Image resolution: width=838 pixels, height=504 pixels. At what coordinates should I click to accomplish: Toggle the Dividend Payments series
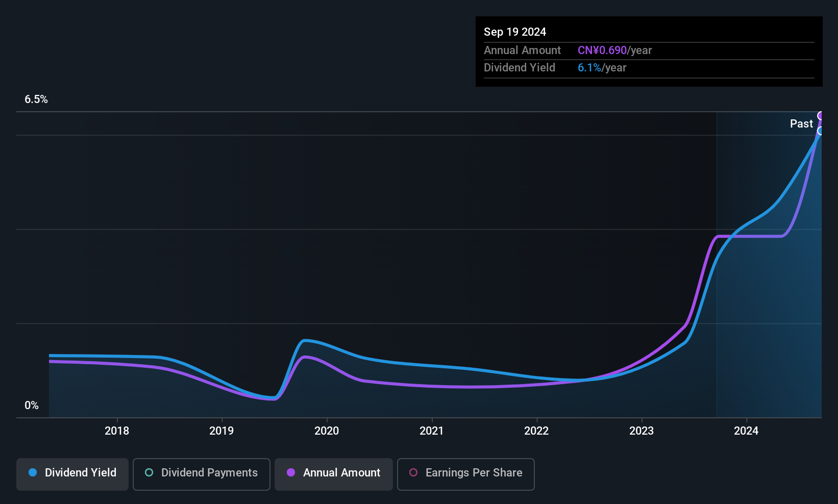coord(202,474)
